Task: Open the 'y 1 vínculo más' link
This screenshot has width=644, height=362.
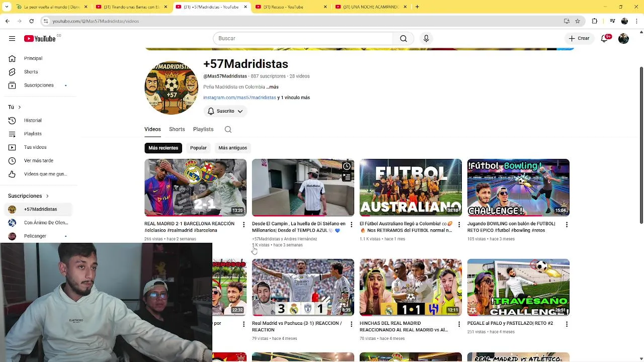Action: [x=294, y=98]
